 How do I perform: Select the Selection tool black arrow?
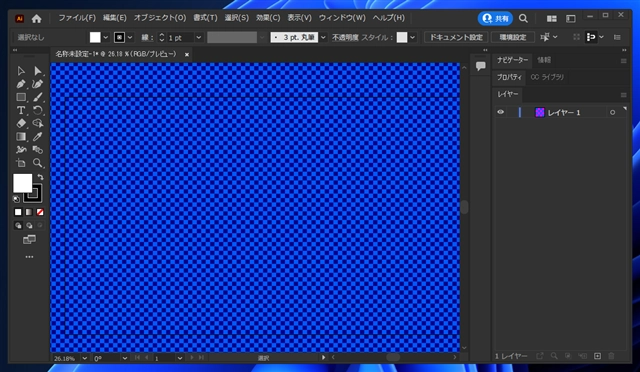(21, 71)
